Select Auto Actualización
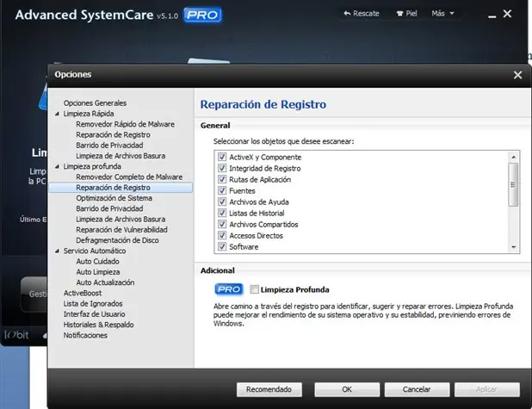The width and height of the screenshot is (532, 409). (105, 282)
